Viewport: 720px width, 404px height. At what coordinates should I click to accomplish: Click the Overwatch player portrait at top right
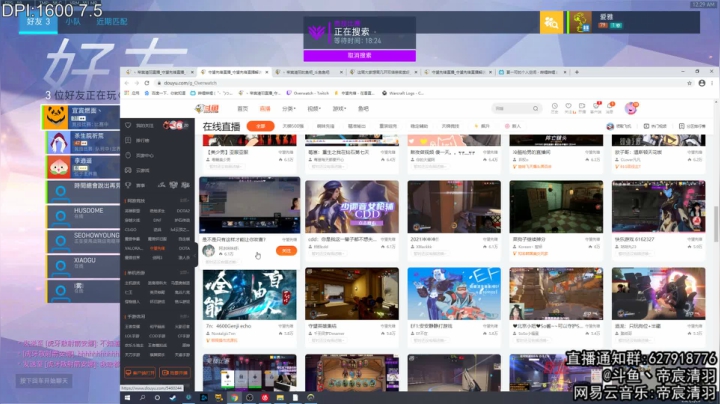[580, 22]
